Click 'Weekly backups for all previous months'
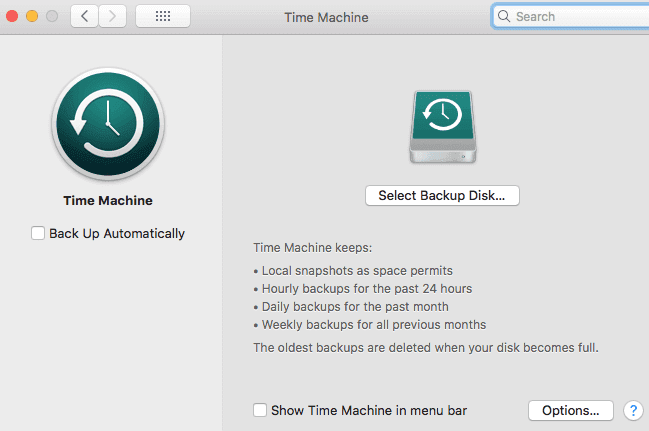 [374, 325]
